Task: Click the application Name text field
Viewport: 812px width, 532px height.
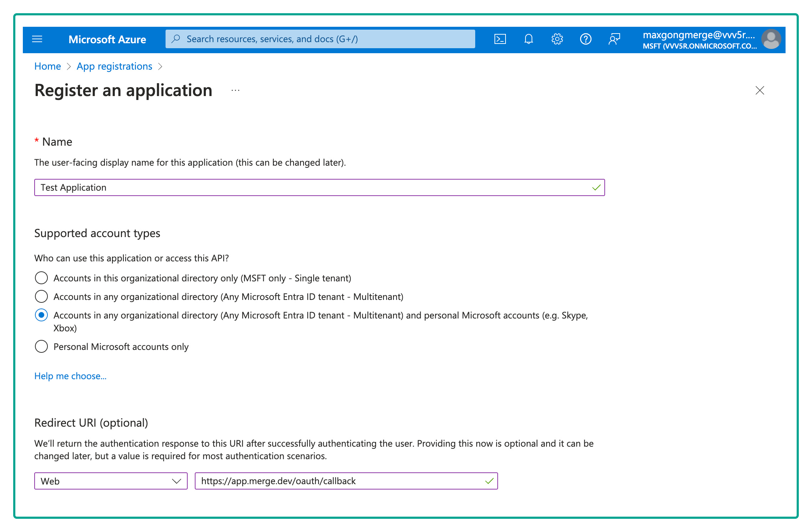Action: coord(314,187)
